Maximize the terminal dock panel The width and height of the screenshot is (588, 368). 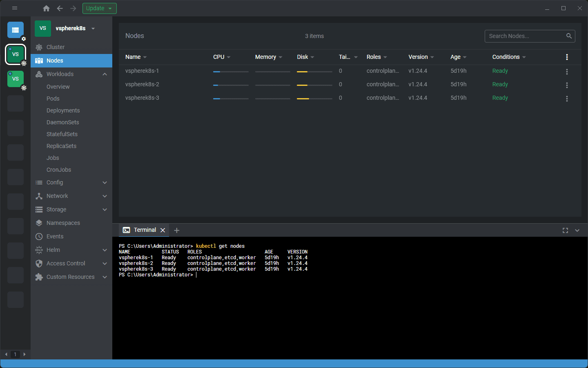(565, 231)
